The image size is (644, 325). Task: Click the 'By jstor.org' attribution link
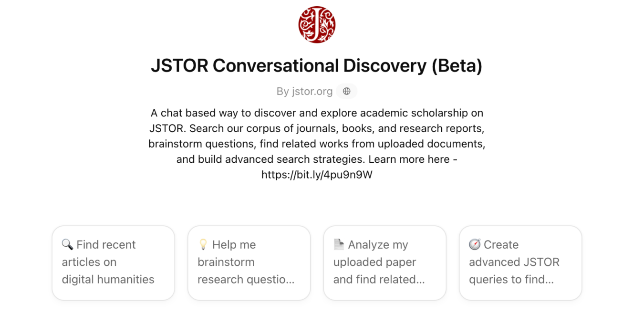point(304,91)
